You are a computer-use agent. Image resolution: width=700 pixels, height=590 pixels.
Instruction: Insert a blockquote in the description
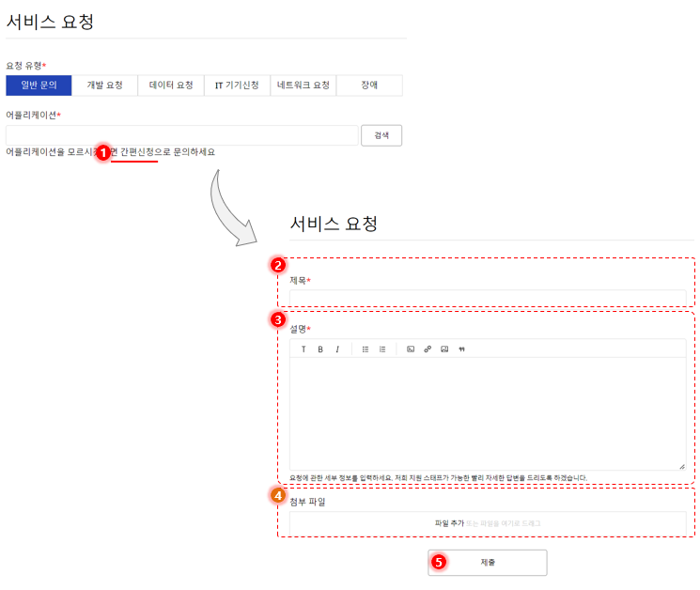pos(461,349)
